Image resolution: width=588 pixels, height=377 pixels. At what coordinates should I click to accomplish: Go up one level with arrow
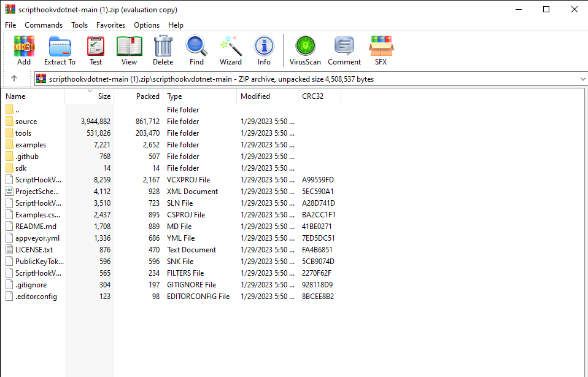coord(14,79)
